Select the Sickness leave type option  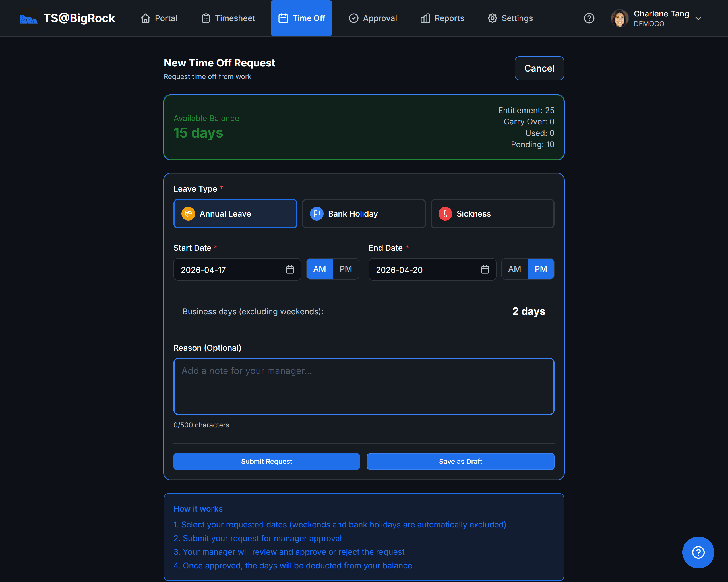[492, 214]
